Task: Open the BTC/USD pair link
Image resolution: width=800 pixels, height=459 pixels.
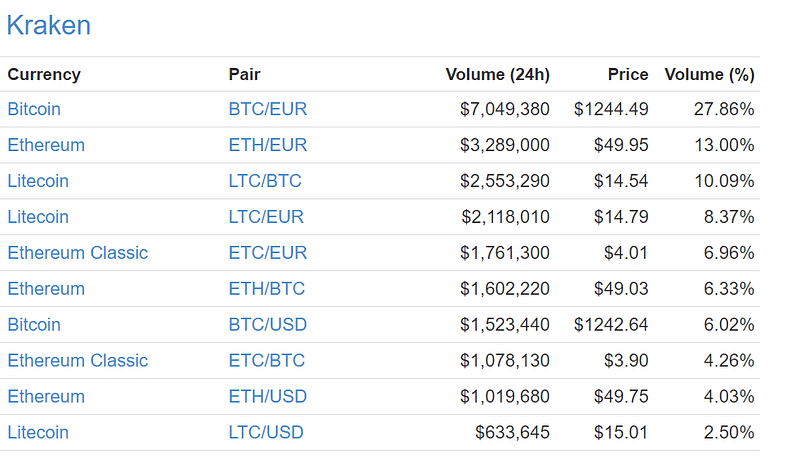Action: 267,325
